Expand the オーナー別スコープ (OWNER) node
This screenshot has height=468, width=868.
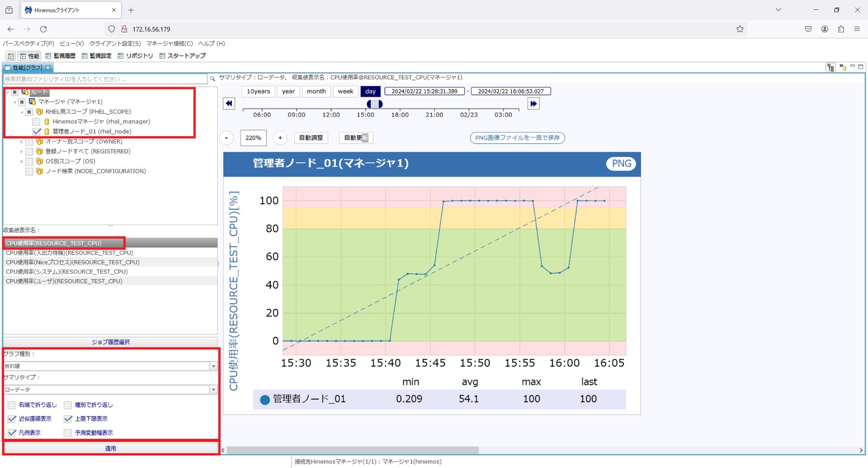(21, 141)
